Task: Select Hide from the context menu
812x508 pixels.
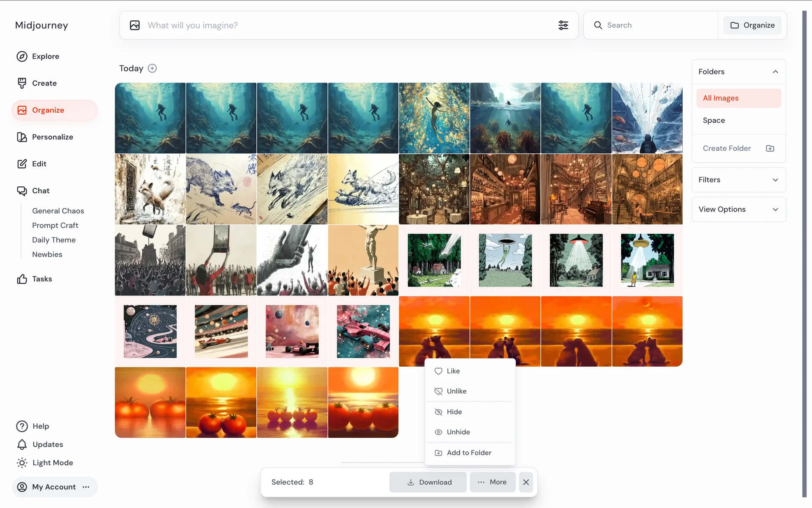Action: coord(454,412)
